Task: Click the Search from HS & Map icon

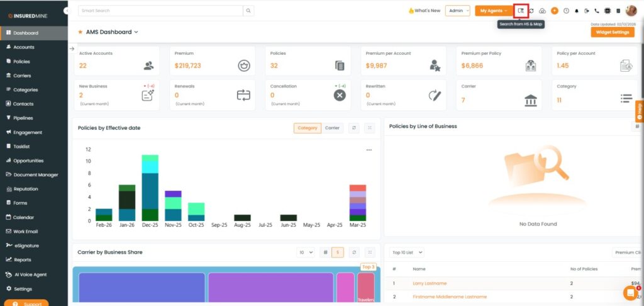Action: tap(520, 11)
